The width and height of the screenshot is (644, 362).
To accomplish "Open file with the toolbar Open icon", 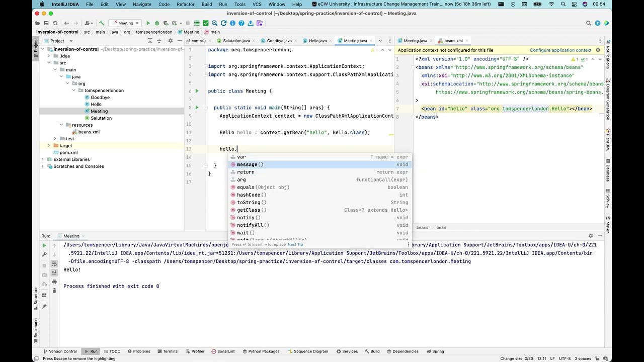I will point(37,23).
